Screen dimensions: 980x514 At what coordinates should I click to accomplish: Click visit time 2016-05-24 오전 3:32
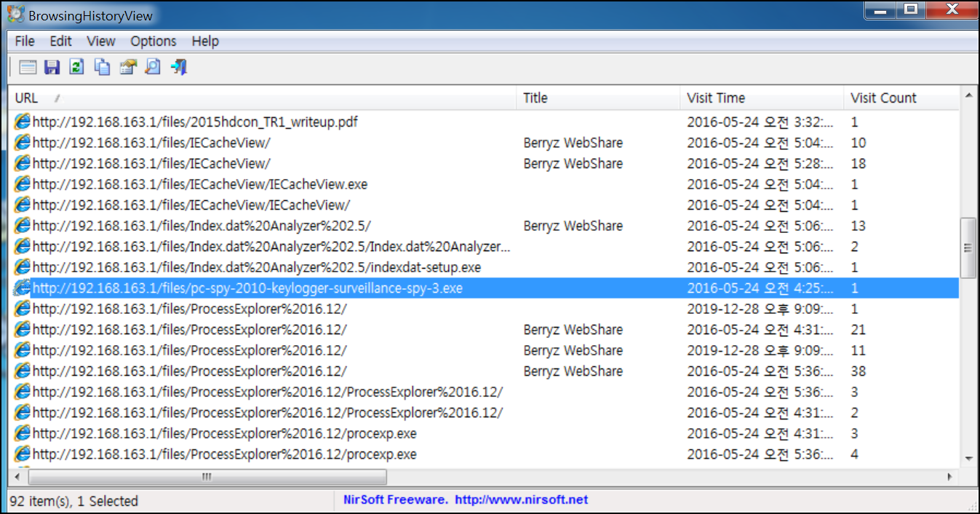[x=760, y=122]
